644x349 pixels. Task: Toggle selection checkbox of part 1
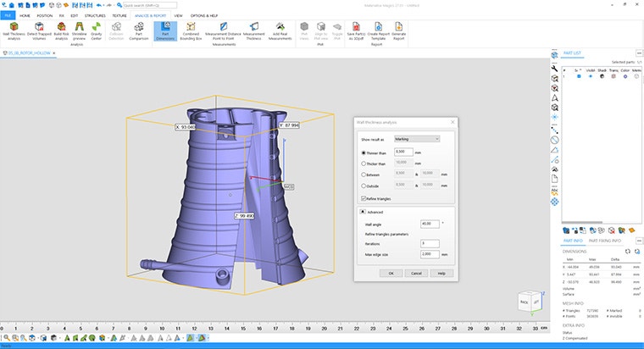pyautogui.click(x=579, y=76)
